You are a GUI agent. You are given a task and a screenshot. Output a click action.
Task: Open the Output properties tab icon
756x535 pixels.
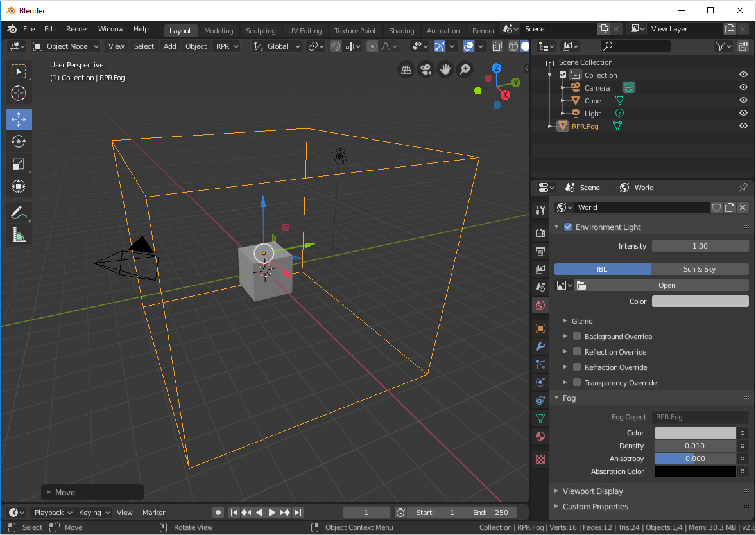pos(540,251)
